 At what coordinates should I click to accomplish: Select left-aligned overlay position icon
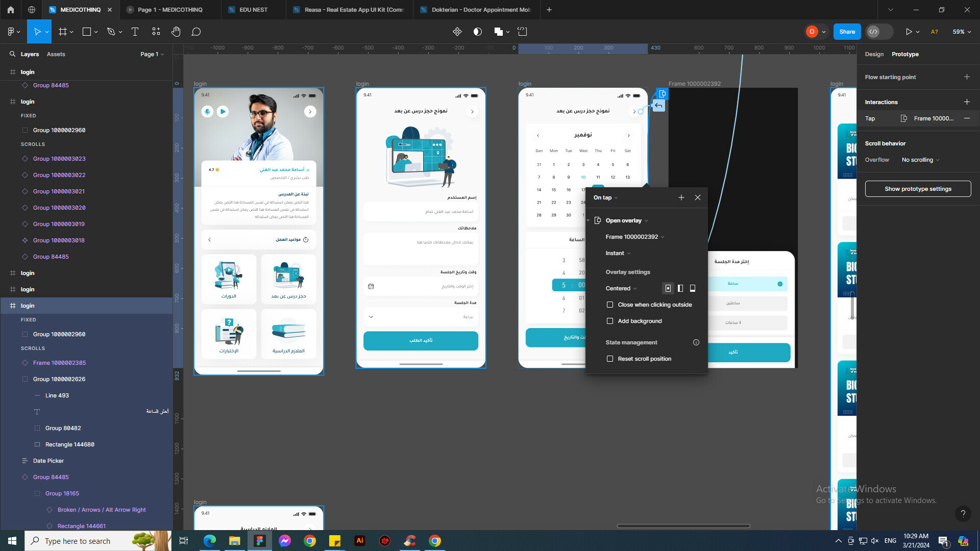click(680, 288)
